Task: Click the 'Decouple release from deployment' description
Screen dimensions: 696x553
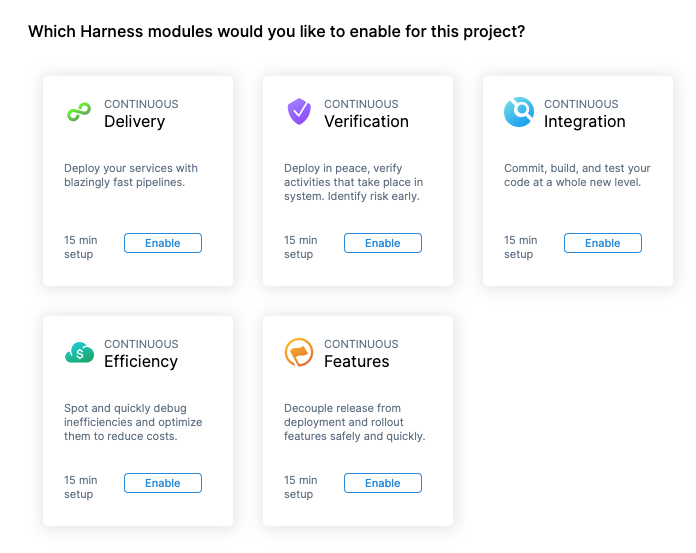Action: click(x=355, y=422)
